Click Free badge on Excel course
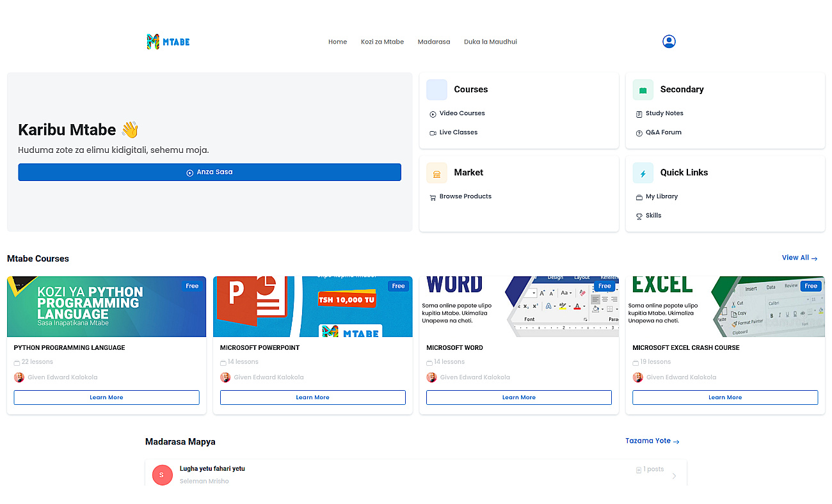The height and width of the screenshot is (504, 832). [811, 286]
